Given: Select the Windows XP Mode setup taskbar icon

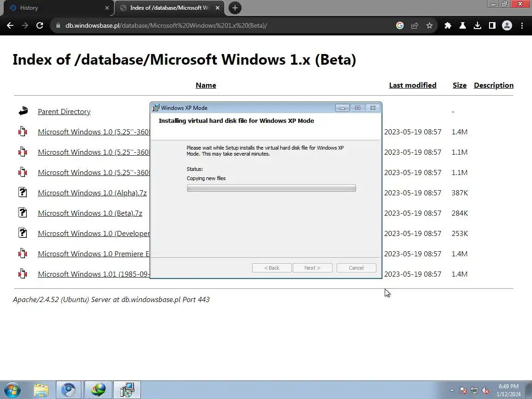Looking at the screenshot, I should 127,390.
